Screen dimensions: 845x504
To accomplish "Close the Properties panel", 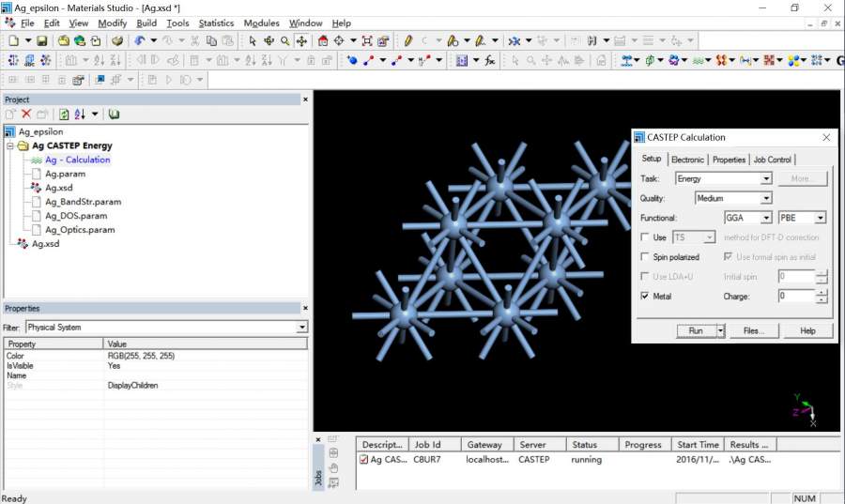I will click(x=305, y=309).
